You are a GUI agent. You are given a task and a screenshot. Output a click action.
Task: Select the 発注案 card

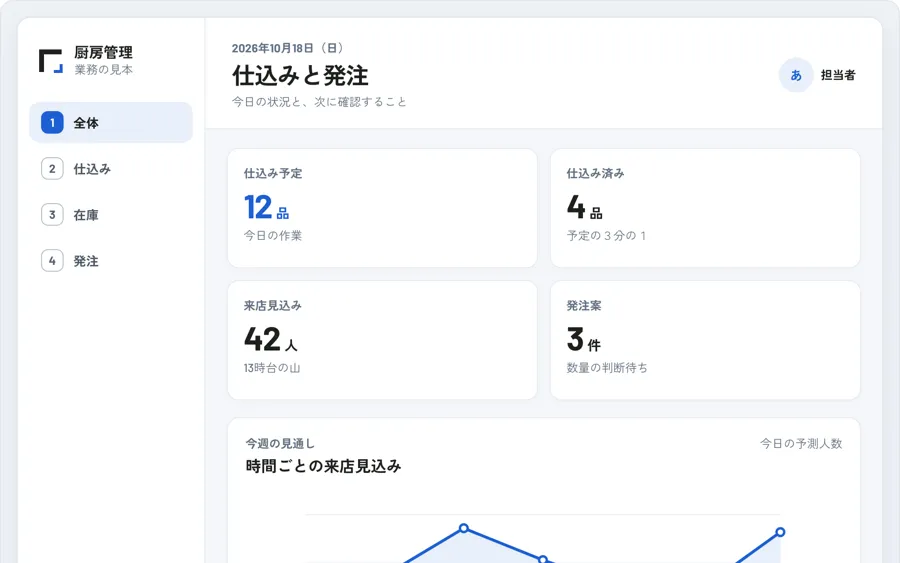[x=705, y=340]
